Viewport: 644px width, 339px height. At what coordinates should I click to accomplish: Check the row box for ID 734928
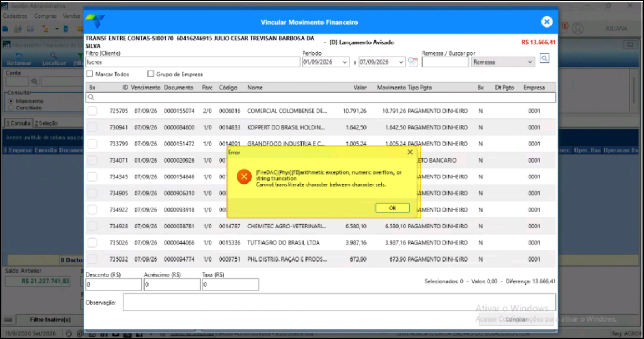(x=92, y=226)
